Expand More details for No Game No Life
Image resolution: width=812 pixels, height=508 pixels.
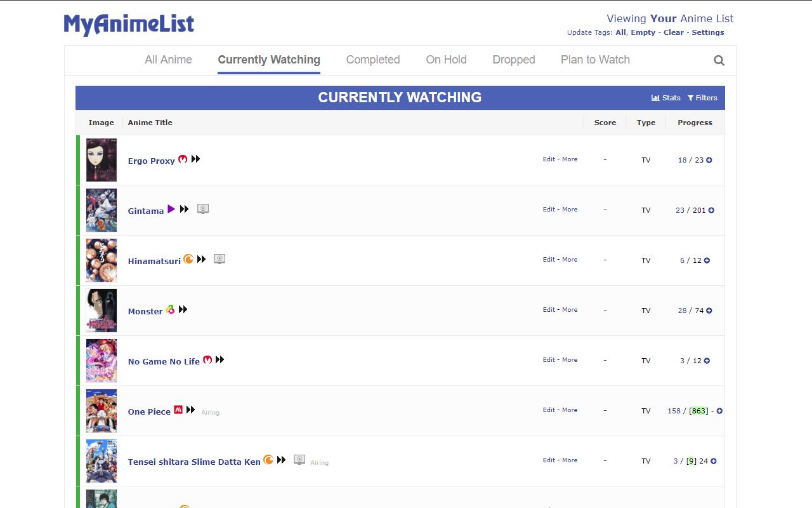click(570, 360)
